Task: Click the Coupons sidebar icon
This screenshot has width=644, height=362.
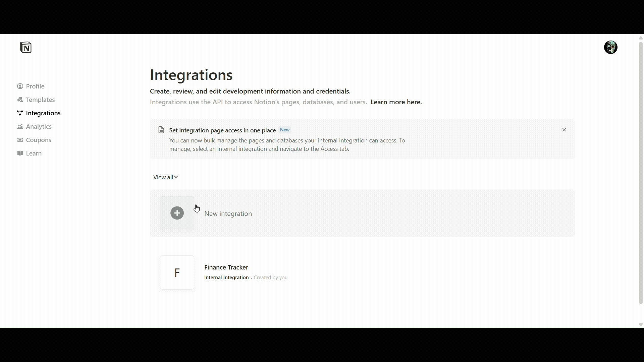Action: click(x=20, y=140)
